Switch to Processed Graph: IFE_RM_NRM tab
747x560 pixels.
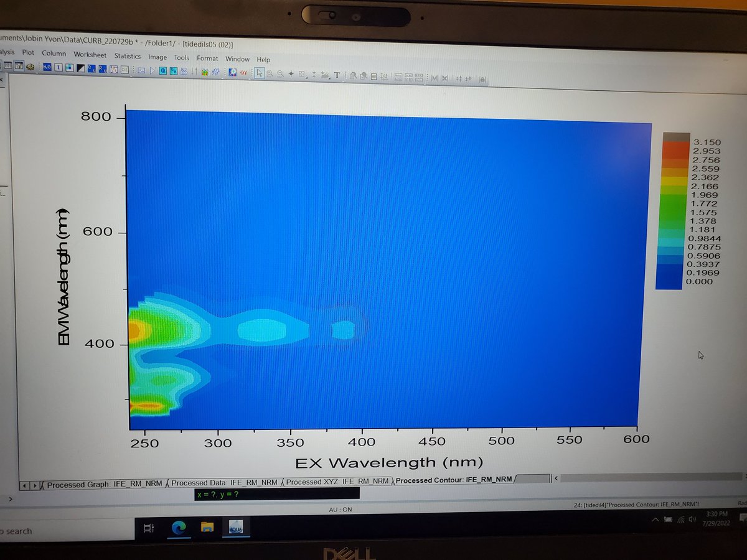coord(103,483)
